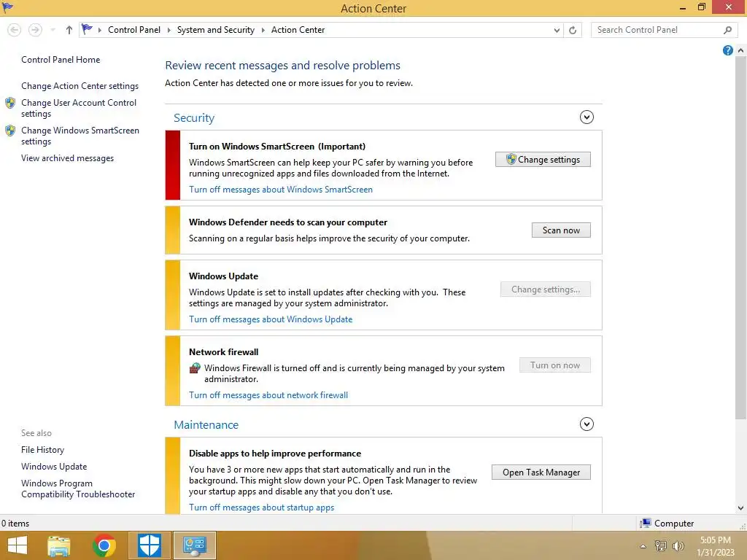The width and height of the screenshot is (747, 560).
Task: Turn off messages about network firewall
Action: (x=268, y=395)
